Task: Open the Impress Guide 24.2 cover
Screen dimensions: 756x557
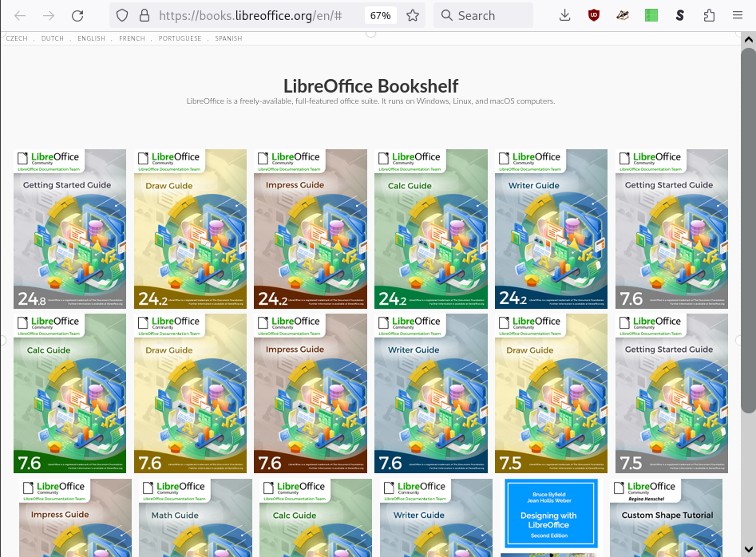Action: coord(311,229)
